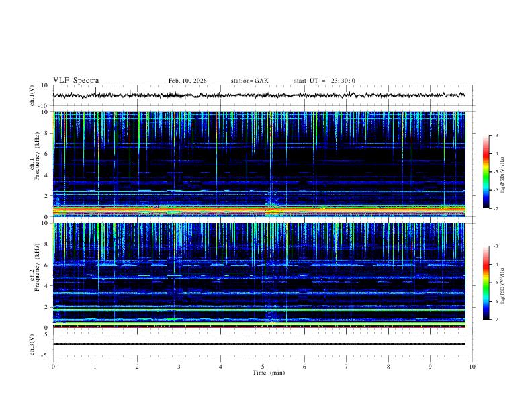Click the bright red band in ch.1 spectrogram
Screen dimensions: 532x411
point(259,210)
